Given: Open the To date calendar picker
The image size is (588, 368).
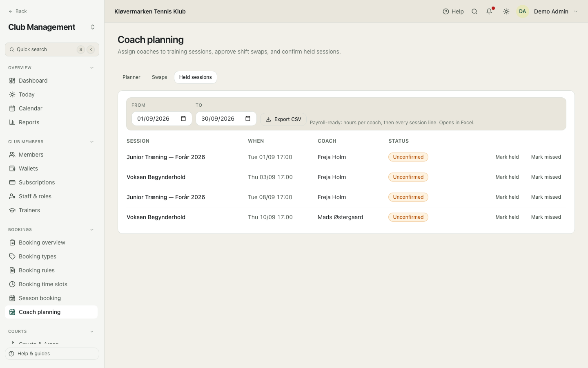Looking at the screenshot, I should [x=248, y=119].
